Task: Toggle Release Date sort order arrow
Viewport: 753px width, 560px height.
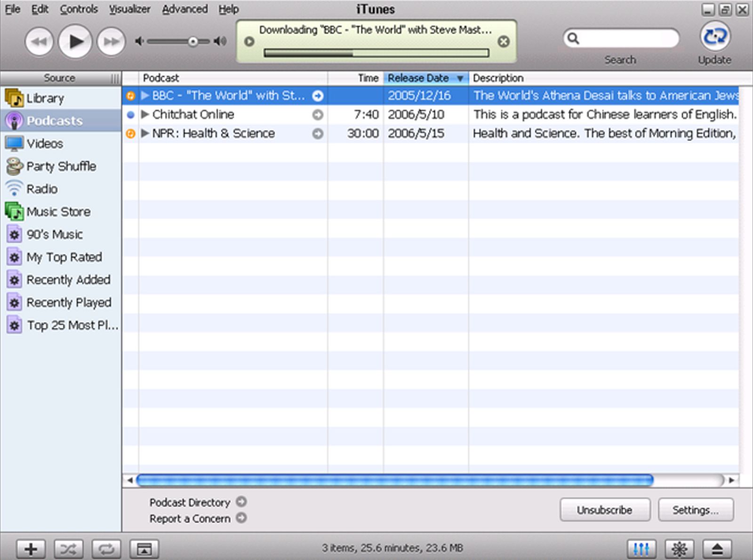Action: click(x=460, y=79)
